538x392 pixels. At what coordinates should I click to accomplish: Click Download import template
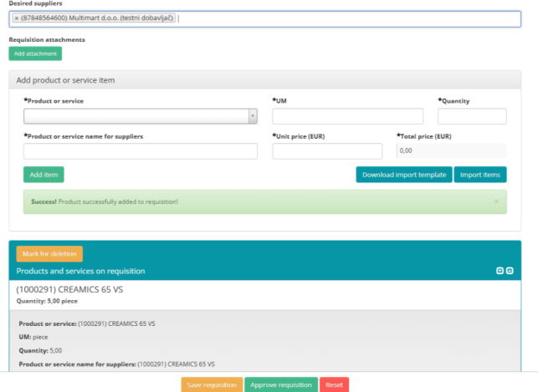(x=403, y=175)
